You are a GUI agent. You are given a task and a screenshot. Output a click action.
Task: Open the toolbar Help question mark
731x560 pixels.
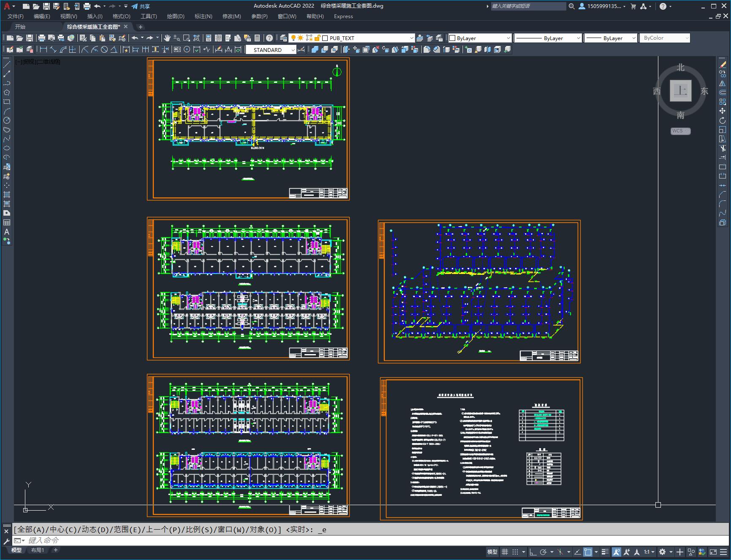point(269,38)
